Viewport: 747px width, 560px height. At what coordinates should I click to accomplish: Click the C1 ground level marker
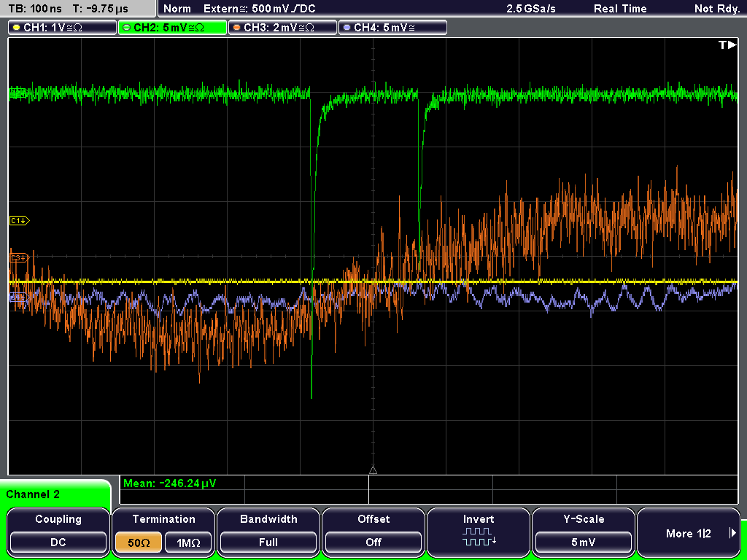pyautogui.click(x=20, y=220)
